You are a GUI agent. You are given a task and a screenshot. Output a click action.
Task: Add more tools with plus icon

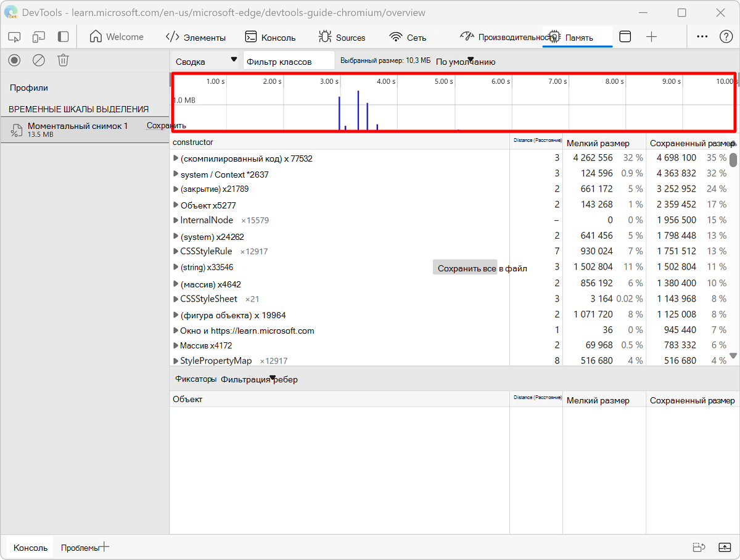(651, 37)
